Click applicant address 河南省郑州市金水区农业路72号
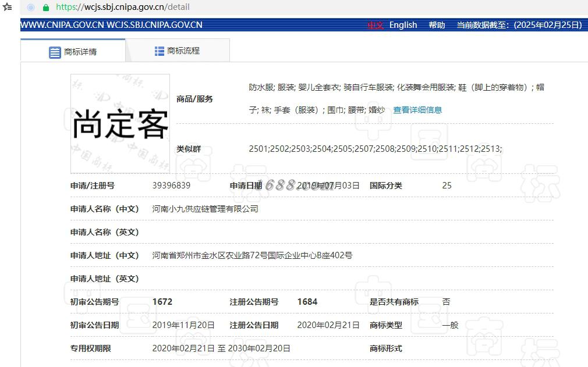Viewport: 588px width, 367px height. point(210,255)
